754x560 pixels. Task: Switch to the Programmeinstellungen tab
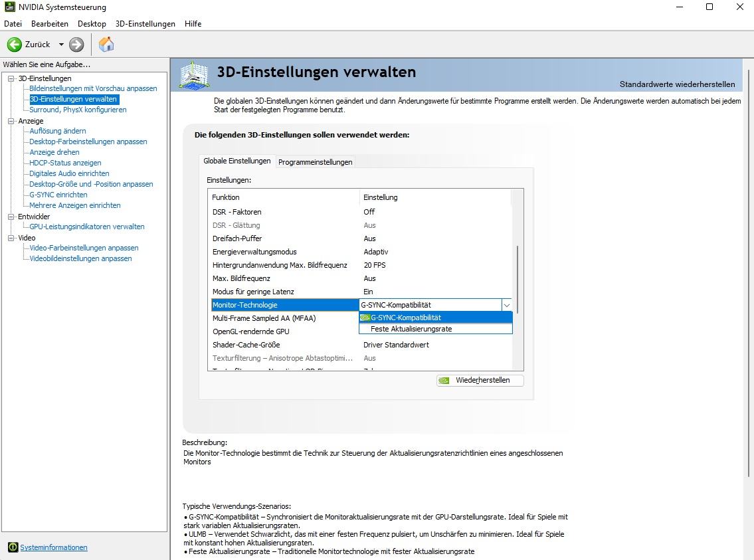[315, 162]
